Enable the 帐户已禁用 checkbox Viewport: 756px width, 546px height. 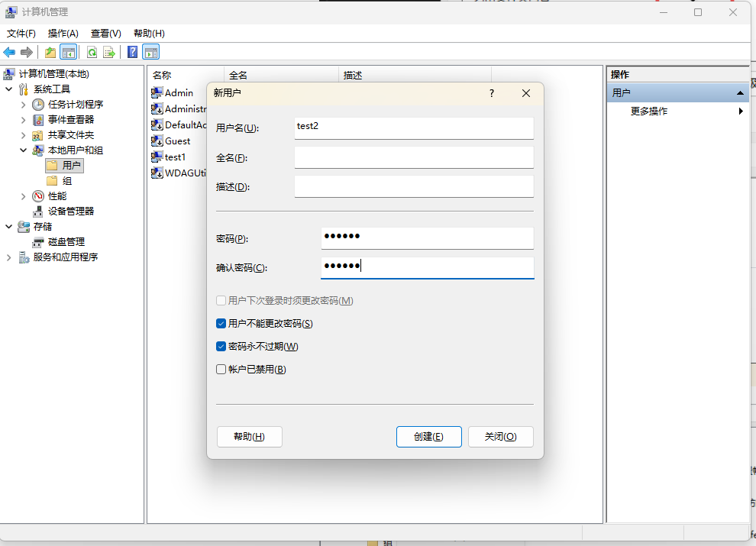[x=221, y=370]
